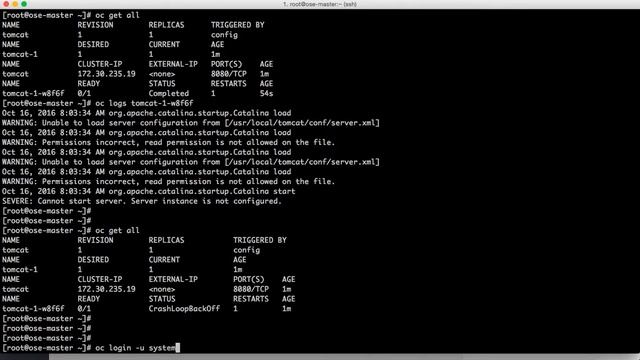Click 'EXTERNAL-IP' header in first listing
640x360 pixels.
[173, 64]
